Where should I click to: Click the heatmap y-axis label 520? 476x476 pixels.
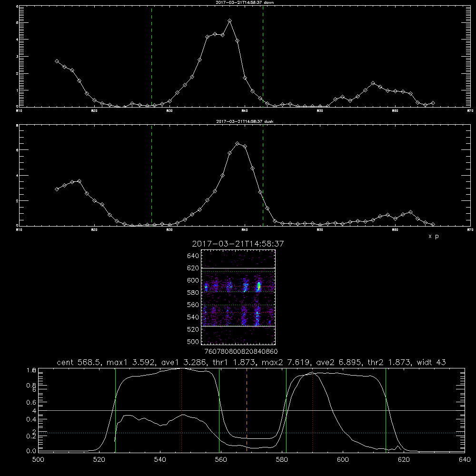193,329
